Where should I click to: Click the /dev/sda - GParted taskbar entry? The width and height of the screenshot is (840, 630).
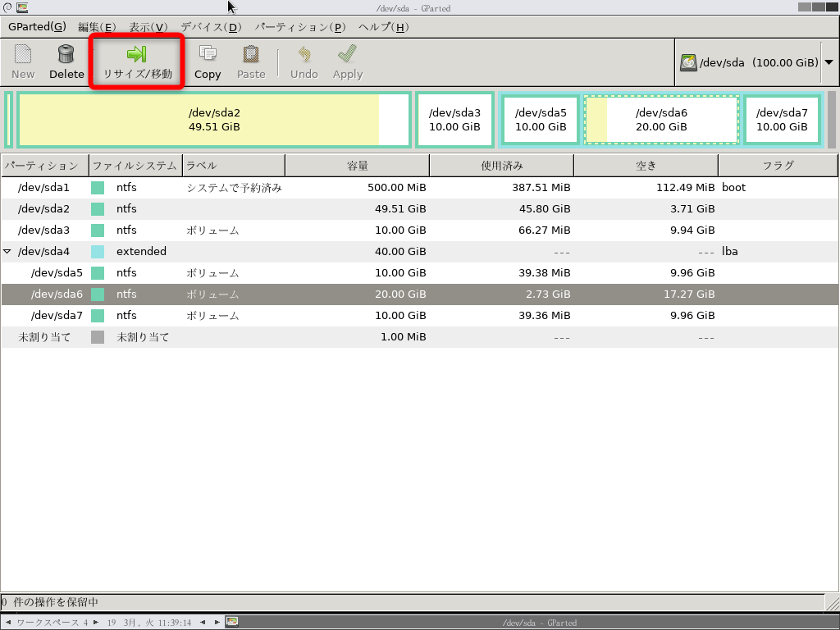click(539, 623)
